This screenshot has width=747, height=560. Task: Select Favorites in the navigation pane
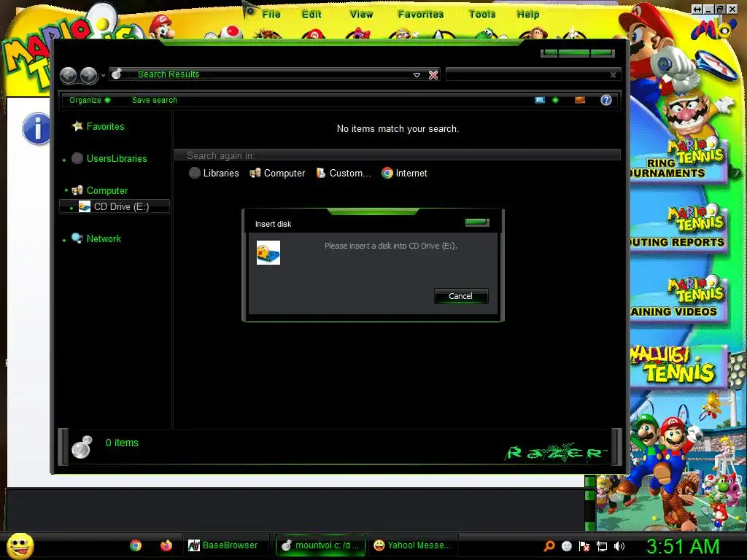tap(105, 126)
